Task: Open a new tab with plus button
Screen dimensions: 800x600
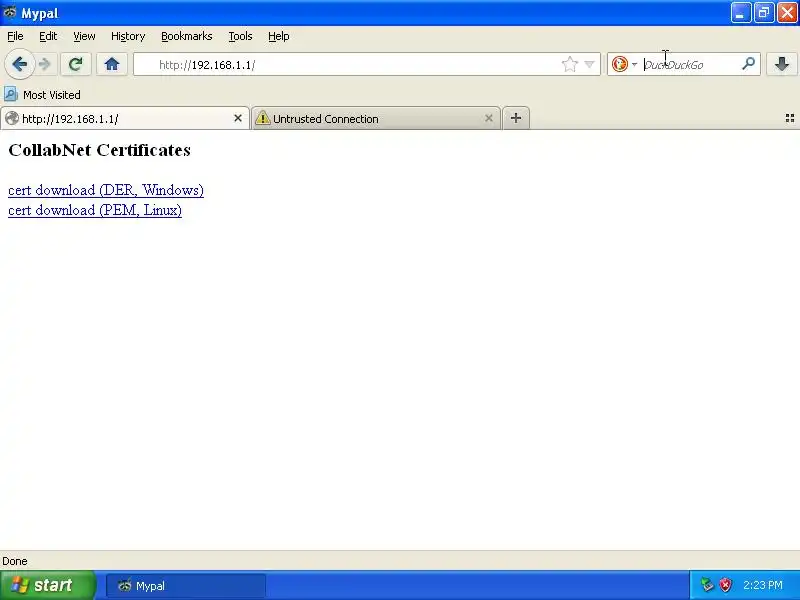Action: [516, 118]
